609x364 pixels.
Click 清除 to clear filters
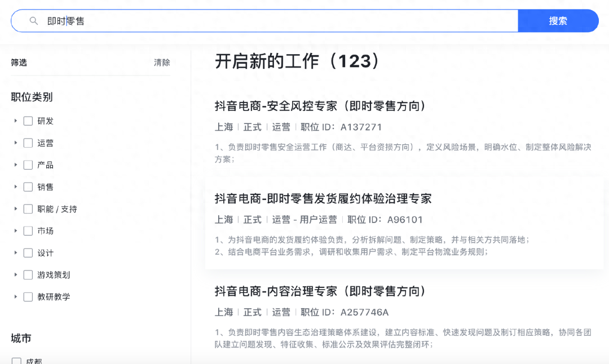click(162, 63)
